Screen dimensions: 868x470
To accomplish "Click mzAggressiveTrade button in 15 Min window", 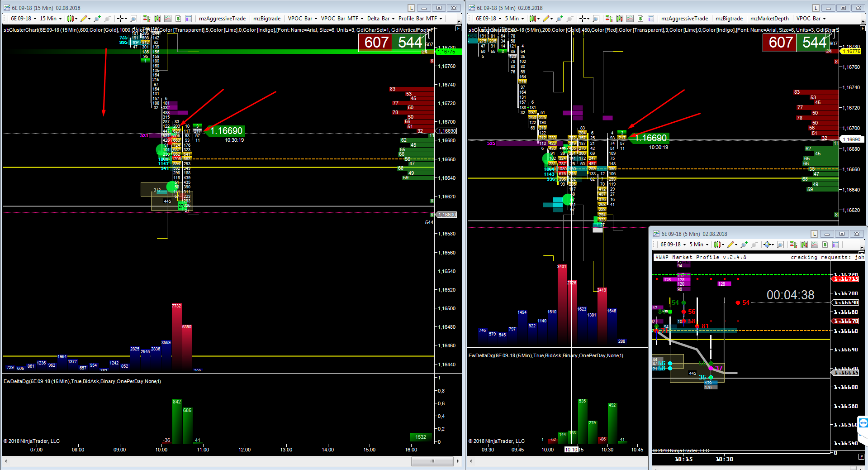I will pyautogui.click(x=222, y=19).
